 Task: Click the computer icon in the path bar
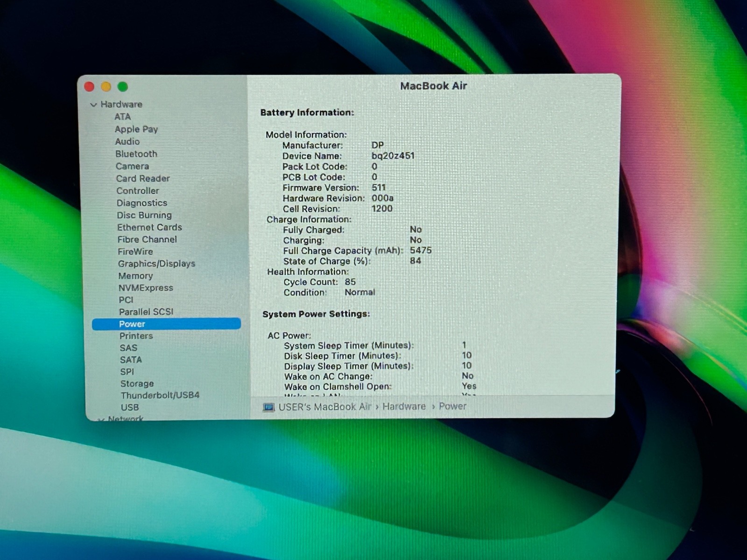pos(268,407)
